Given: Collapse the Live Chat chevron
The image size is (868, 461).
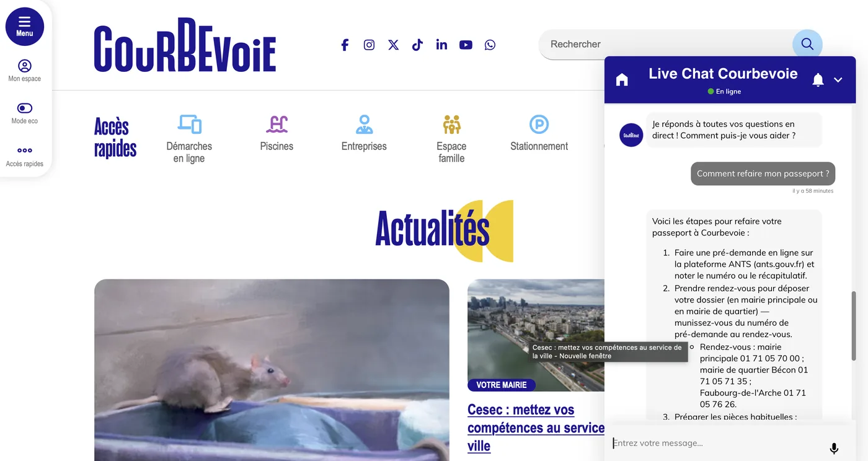Looking at the screenshot, I should click(838, 80).
